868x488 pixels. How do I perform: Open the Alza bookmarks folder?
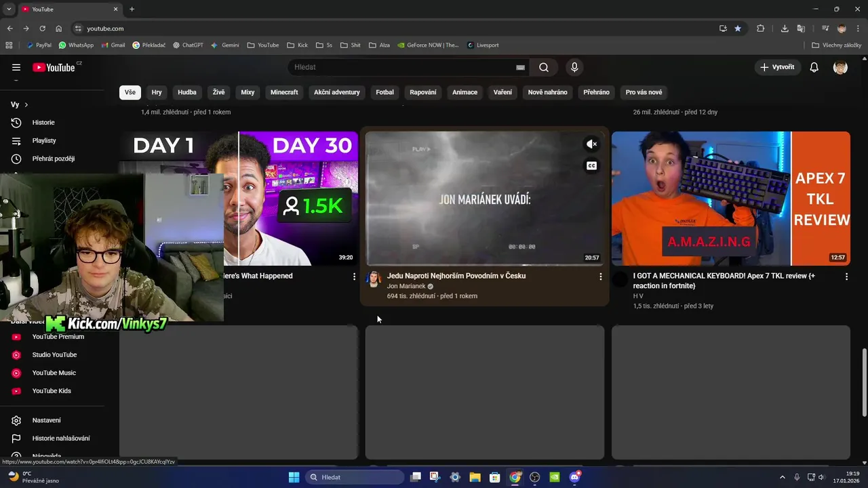(379, 45)
